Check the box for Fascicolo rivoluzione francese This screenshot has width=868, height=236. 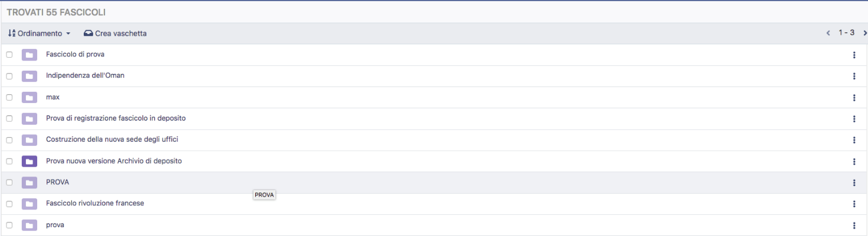click(x=9, y=204)
